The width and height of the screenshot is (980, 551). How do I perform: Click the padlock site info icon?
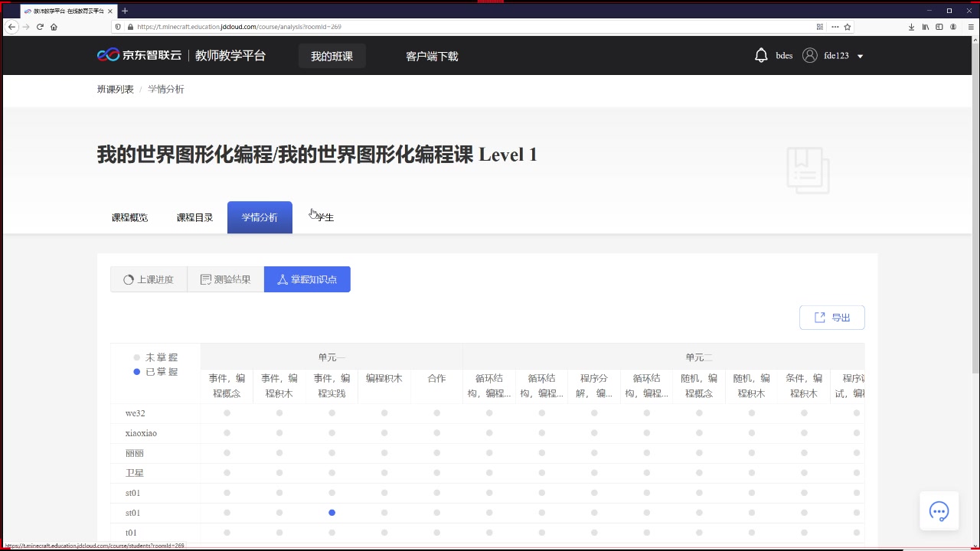coord(130,27)
